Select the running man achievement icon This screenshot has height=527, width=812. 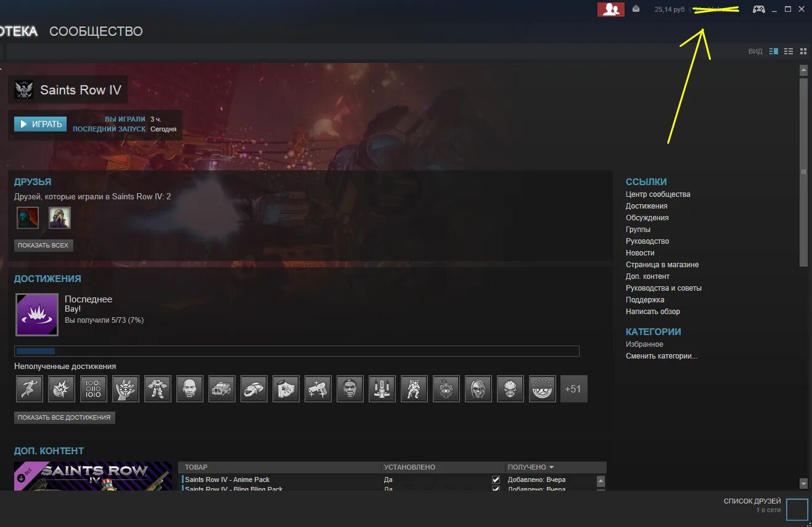[x=30, y=389]
